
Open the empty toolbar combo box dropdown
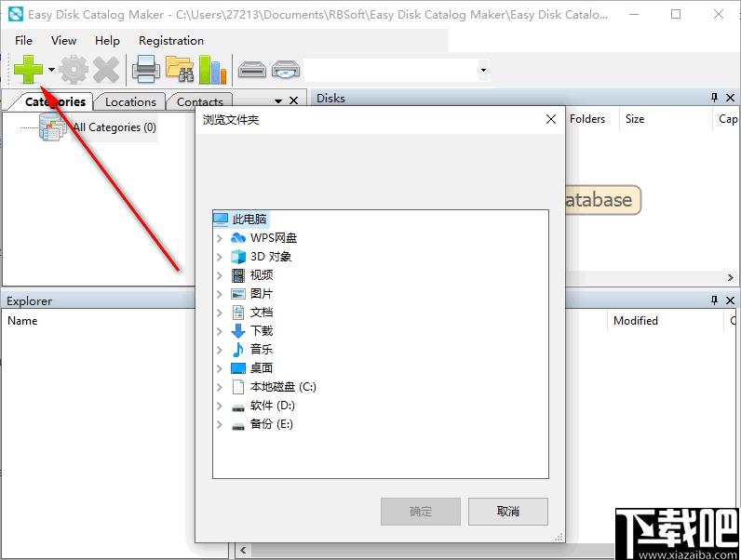483,71
